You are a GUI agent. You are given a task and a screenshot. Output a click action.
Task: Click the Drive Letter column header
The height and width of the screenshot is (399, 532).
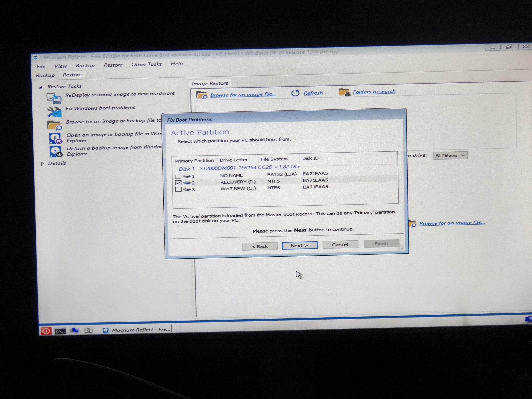[x=234, y=160]
